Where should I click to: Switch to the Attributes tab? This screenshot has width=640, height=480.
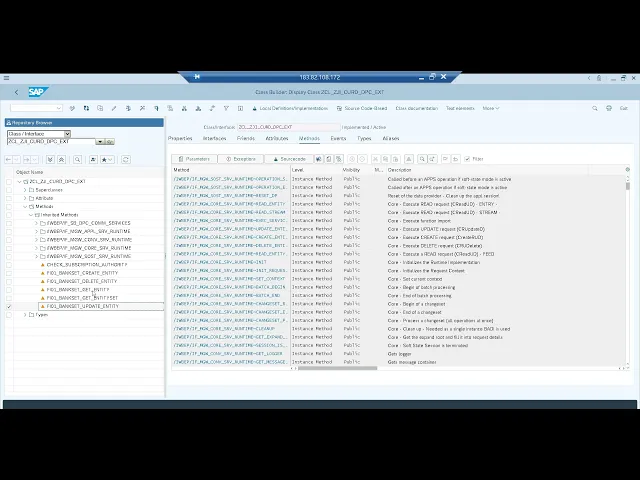click(277, 139)
